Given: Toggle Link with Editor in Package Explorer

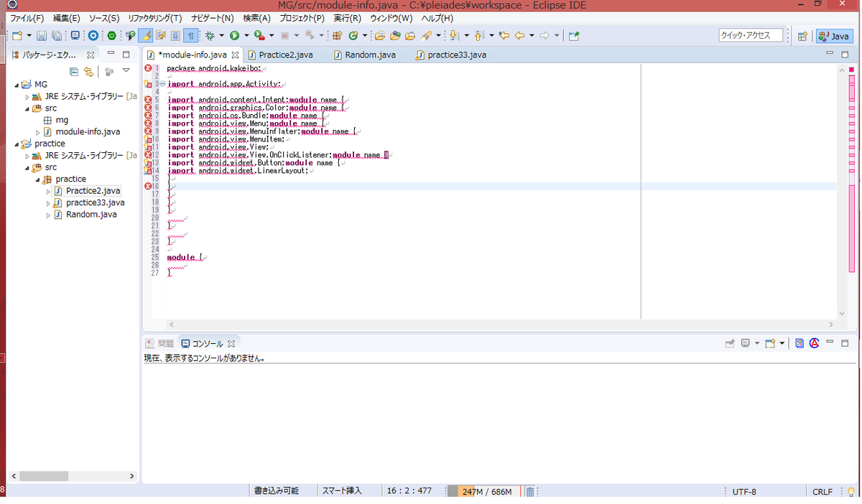Looking at the screenshot, I should click(89, 71).
